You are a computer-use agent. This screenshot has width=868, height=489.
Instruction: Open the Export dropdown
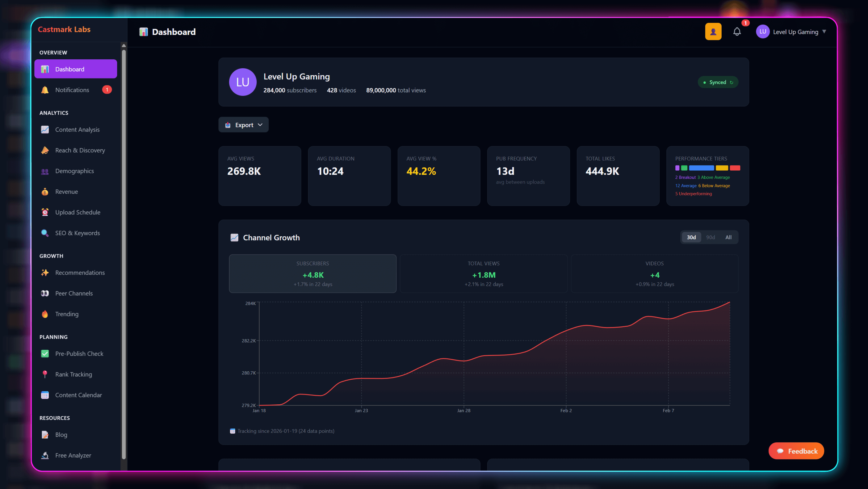pos(243,124)
